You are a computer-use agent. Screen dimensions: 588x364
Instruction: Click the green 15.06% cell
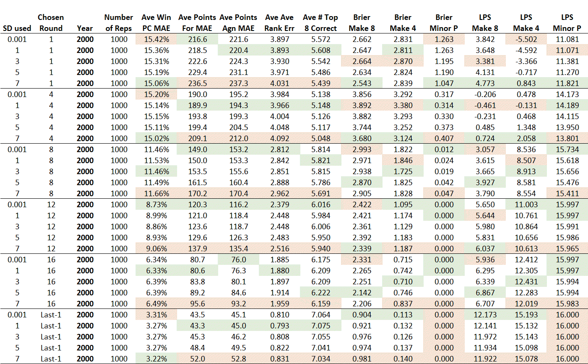point(156,83)
